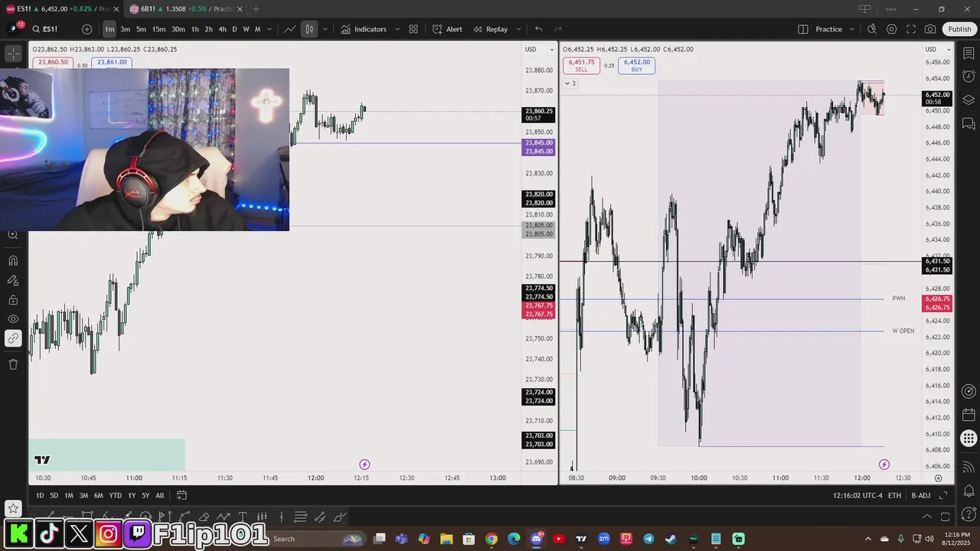This screenshot has width=980, height=551.
Task: Toggle fullscreen mode icon
Action: [x=911, y=29]
